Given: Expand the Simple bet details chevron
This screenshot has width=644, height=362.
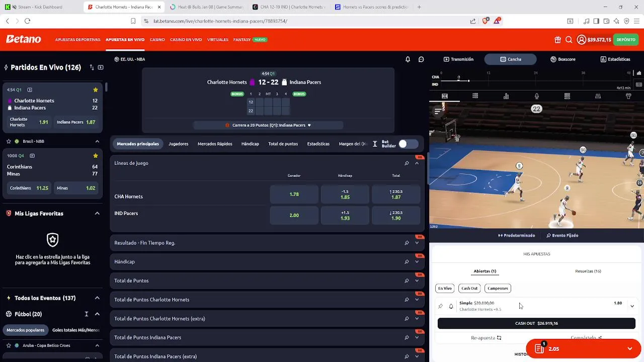Looking at the screenshot, I should (632, 306).
